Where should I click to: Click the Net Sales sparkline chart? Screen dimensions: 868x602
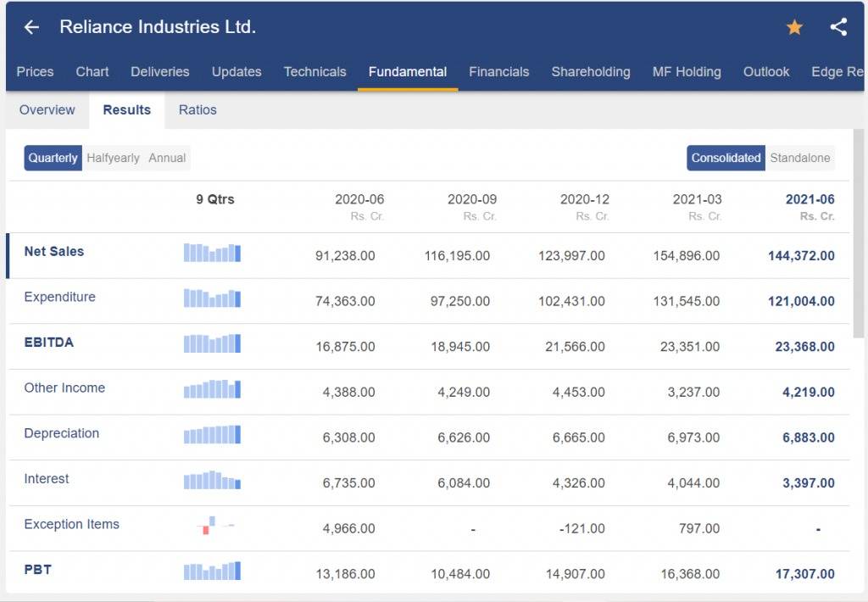pos(212,254)
